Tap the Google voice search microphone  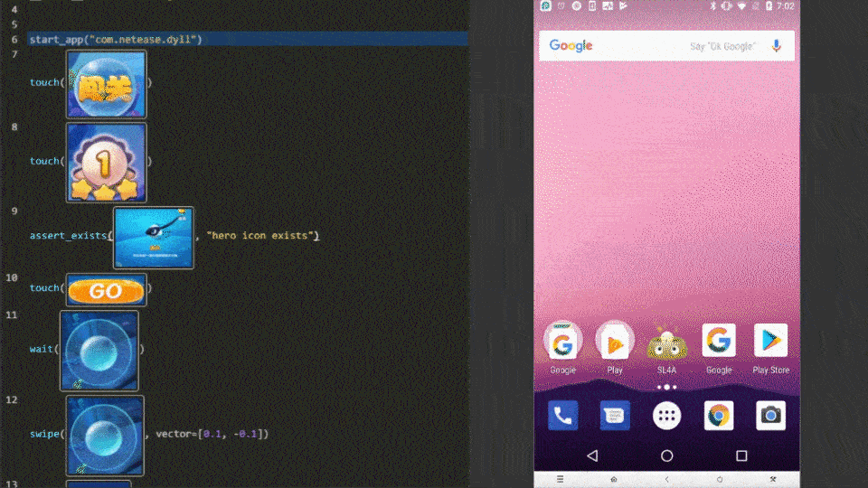(x=776, y=46)
